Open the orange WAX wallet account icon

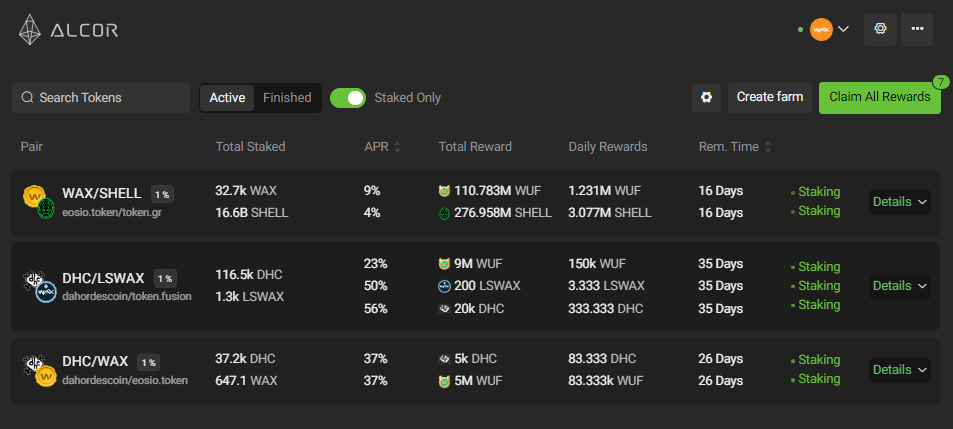pos(821,29)
